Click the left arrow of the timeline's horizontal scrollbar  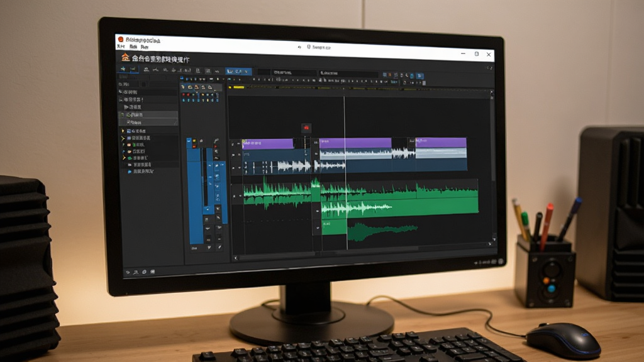coord(235,258)
